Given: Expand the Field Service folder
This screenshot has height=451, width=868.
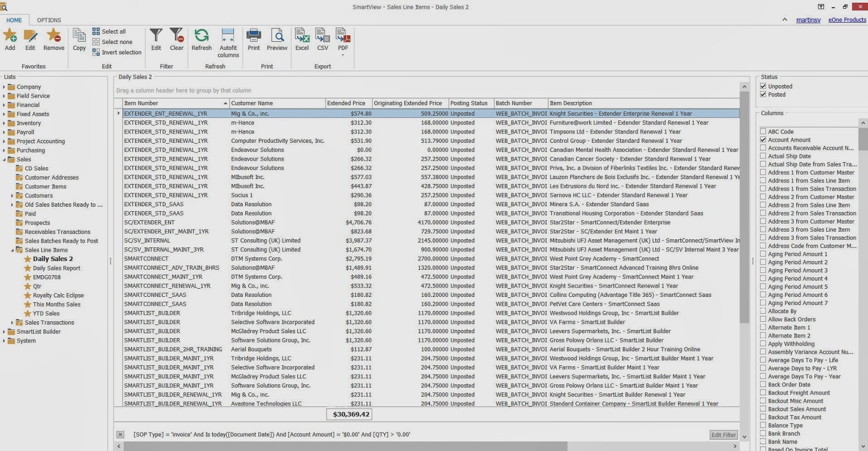Looking at the screenshot, I should click(4, 96).
